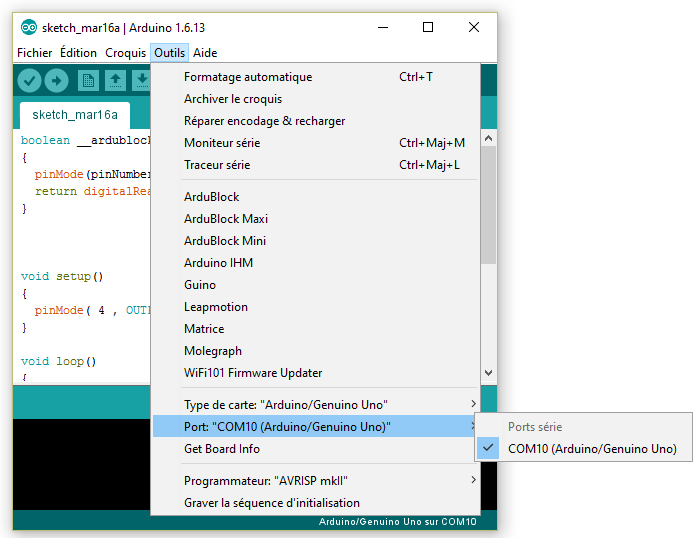The width and height of the screenshot is (700, 538).
Task: Click the Open sketch up-arrow icon
Action: coord(115,81)
